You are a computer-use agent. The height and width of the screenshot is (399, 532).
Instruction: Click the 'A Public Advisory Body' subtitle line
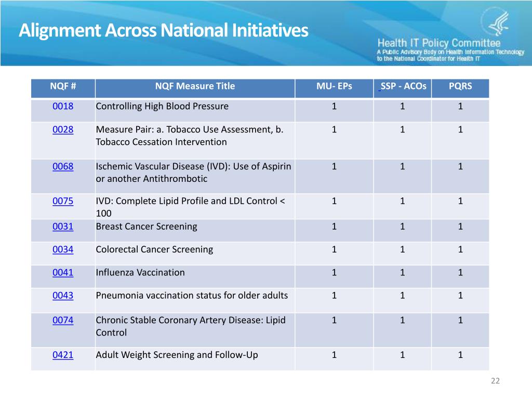point(450,52)
